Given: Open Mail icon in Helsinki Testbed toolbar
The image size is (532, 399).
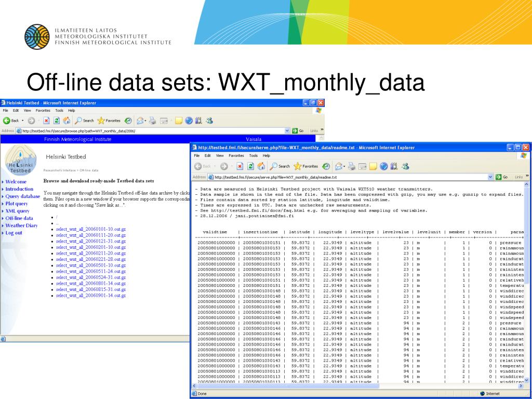Looking at the screenshot, I should coord(140,121).
